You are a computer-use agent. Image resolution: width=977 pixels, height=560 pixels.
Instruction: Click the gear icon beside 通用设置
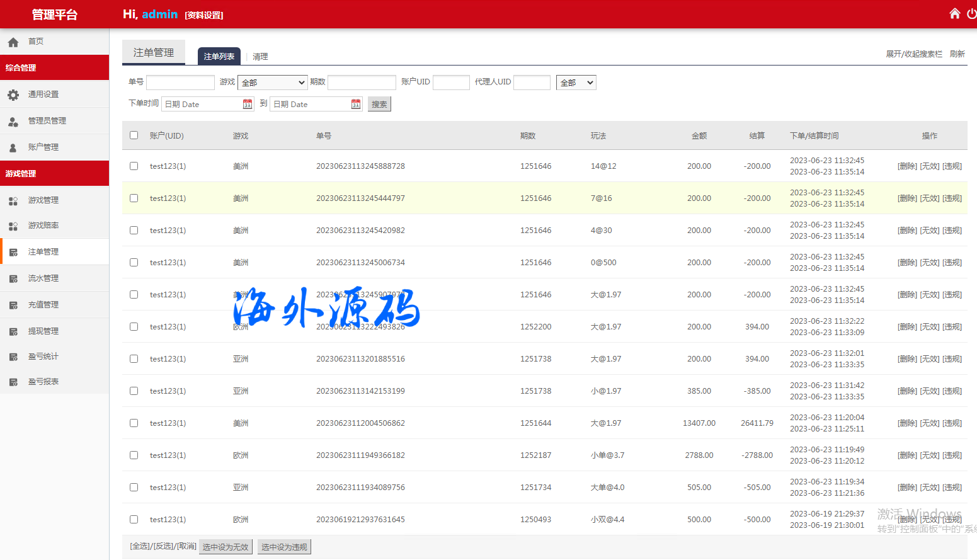(13, 95)
